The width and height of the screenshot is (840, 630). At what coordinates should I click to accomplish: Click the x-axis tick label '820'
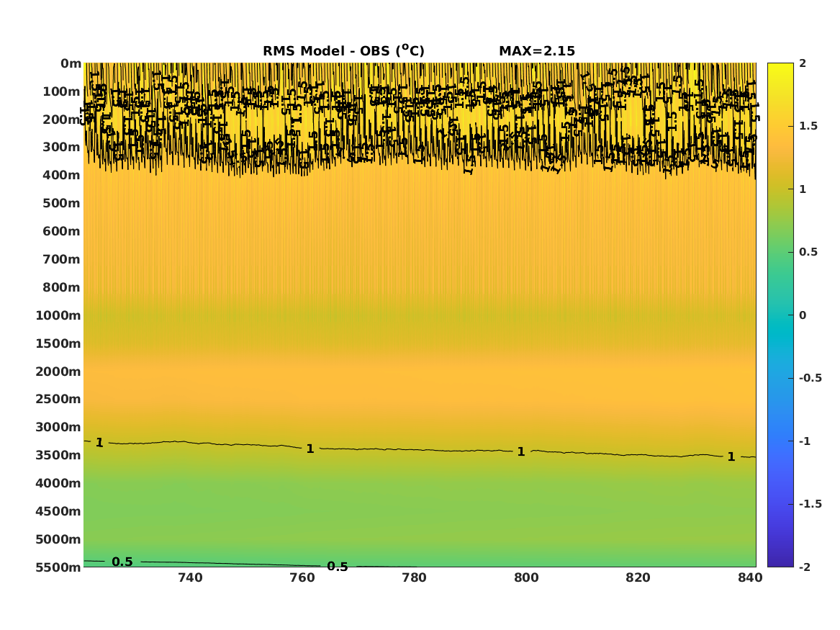(638, 577)
